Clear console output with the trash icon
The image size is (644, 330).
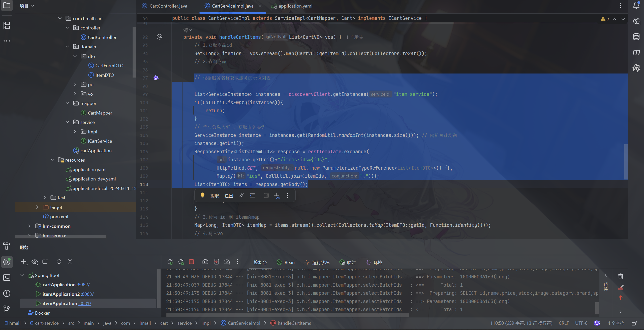pos(620,276)
